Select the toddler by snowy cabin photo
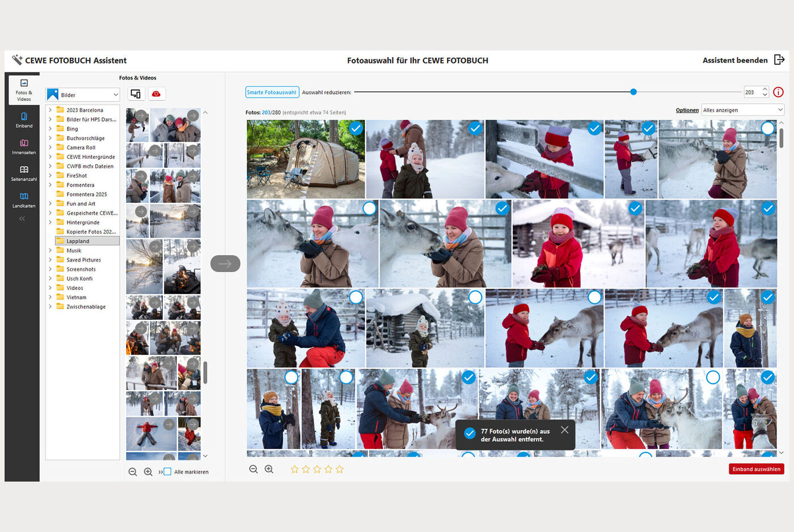This screenshot has height=532, width=794. click(475, 297)
